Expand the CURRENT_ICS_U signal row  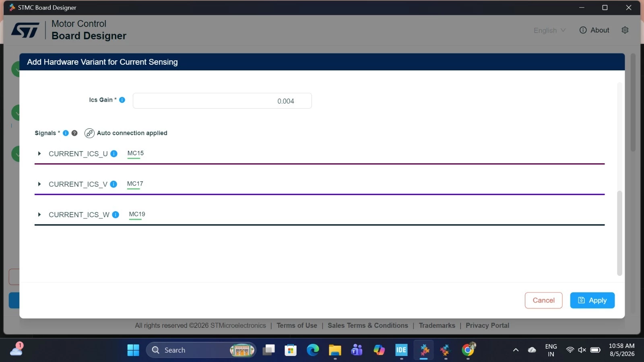point(39,154)
